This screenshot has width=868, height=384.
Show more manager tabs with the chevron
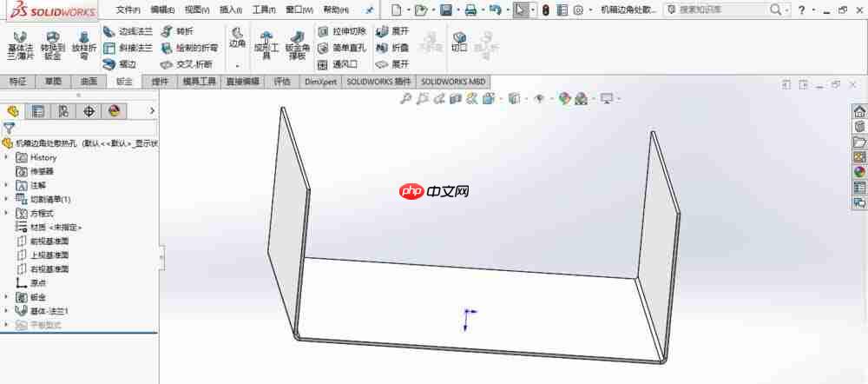coord(152,111)
